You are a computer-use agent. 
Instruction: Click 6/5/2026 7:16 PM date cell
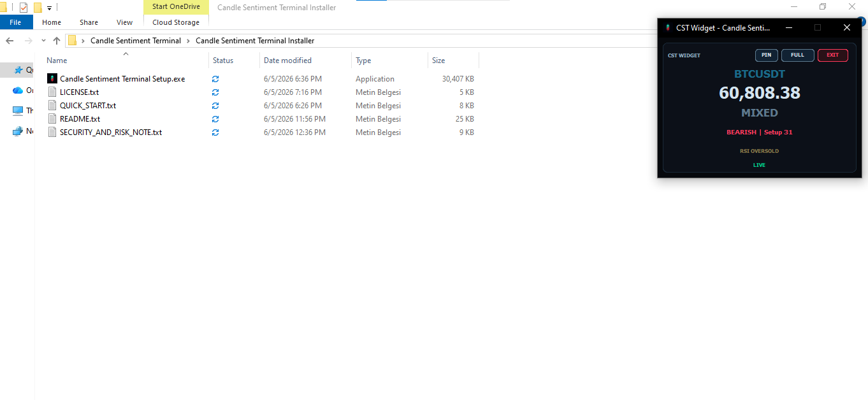(293, 92)
